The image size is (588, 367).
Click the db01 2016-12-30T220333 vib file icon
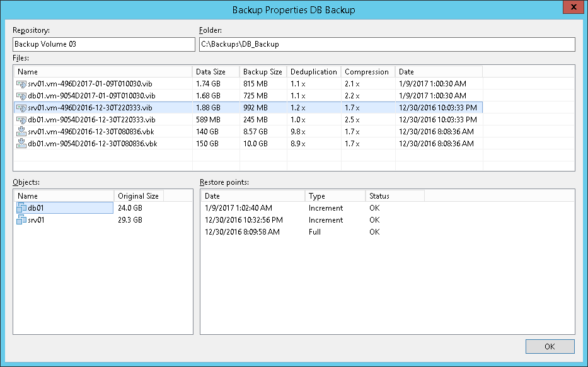click(x=22, y=120)
